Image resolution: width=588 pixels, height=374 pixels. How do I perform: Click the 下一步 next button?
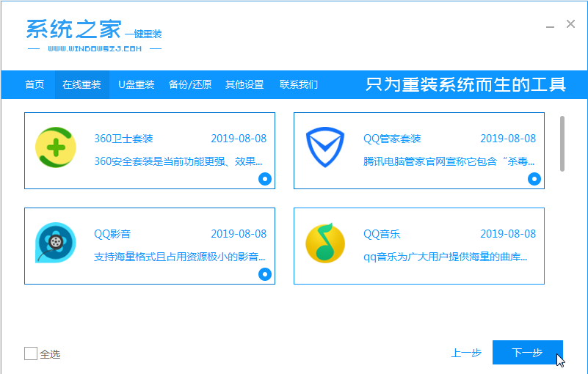pos(527,353)
